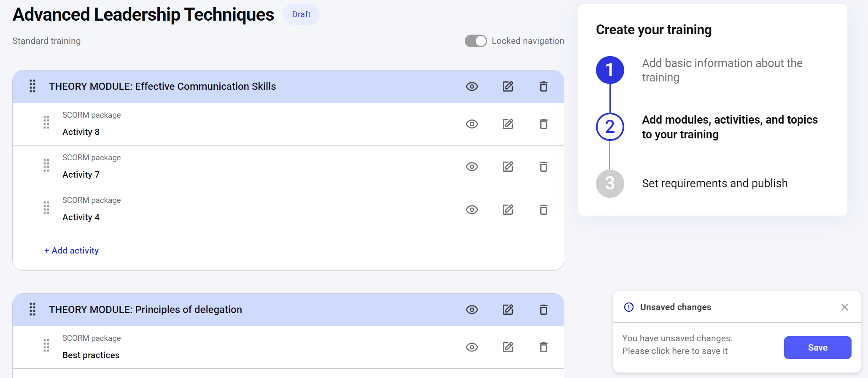The image size is (868, 378).
Task: Go to step 3 Set requirements and publish
Action: click(610, 184)
